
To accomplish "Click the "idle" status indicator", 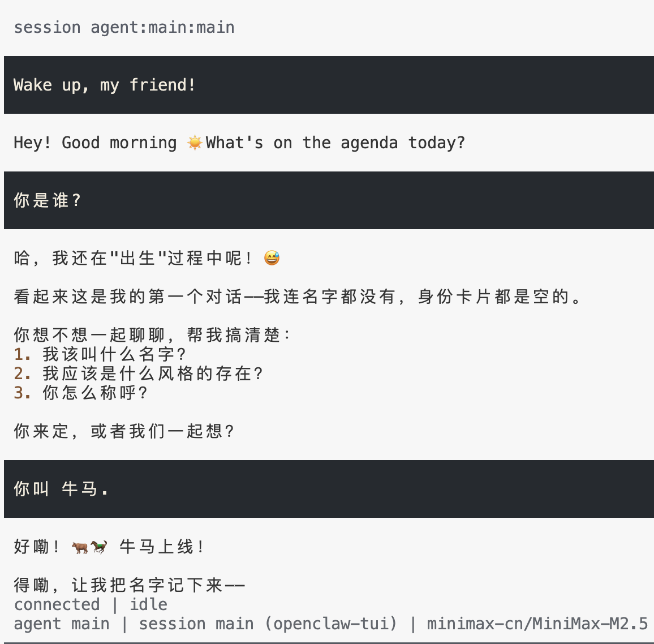I will (148, 604).
